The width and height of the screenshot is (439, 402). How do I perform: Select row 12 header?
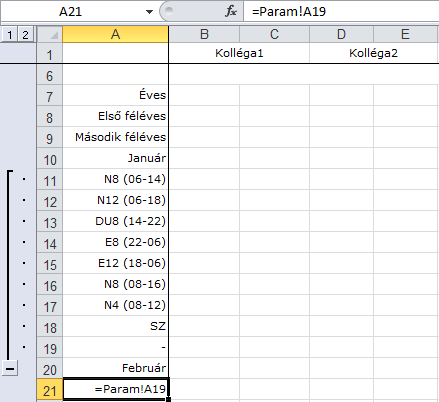click(50, 201)
